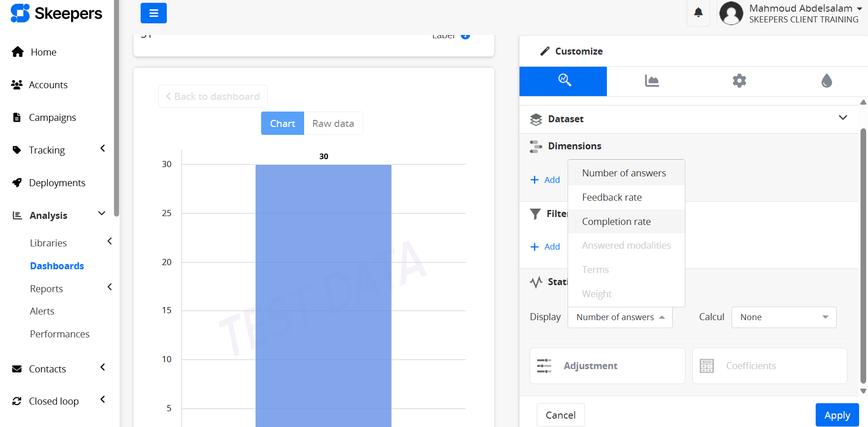Open the Calcul None dropdown
The image size is (868, 427).
(x=783, y=317)
